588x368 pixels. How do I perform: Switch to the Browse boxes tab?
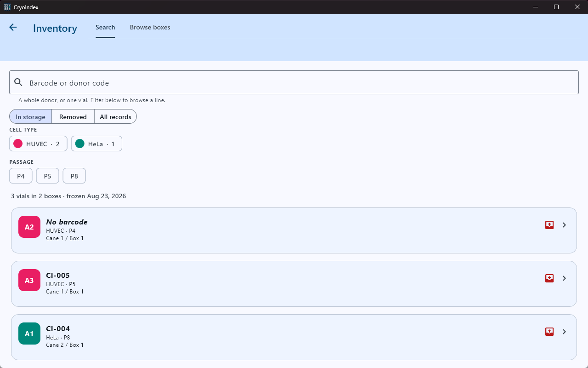pos(150,28)
